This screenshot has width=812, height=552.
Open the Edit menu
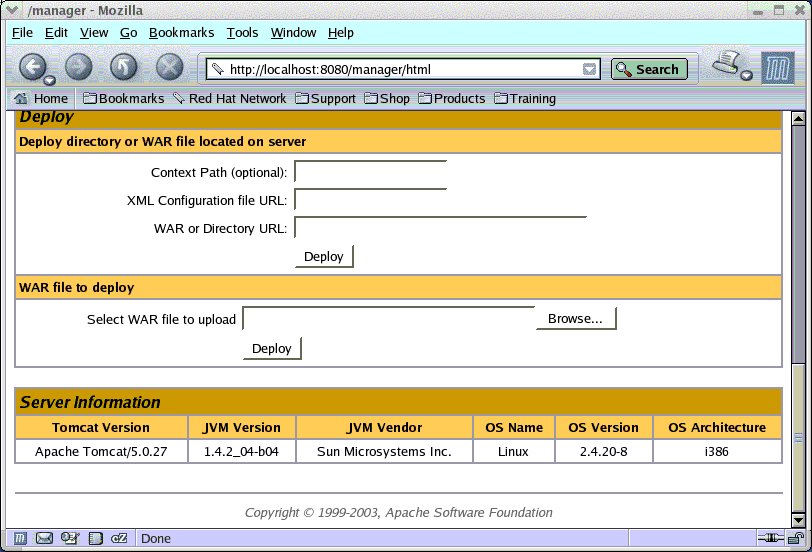[56, 33]
